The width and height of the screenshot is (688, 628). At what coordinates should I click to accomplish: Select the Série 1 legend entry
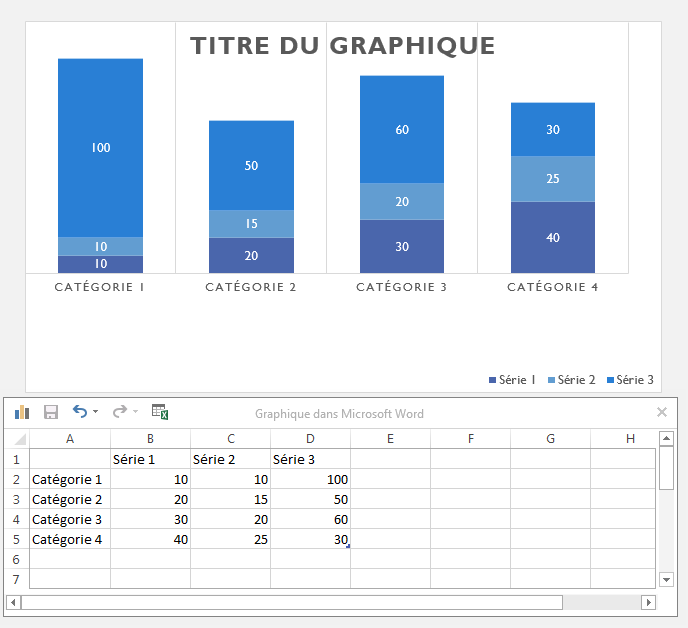[512, 380]
